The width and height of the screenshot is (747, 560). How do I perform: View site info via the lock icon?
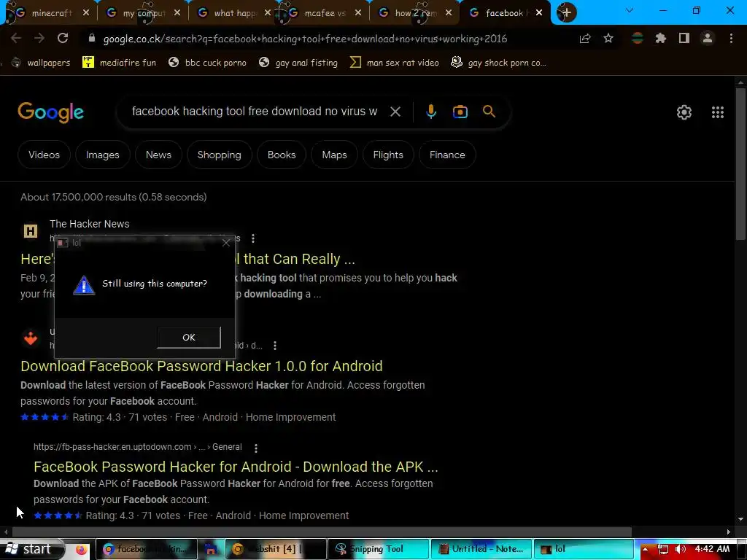(x=92, y=39)
